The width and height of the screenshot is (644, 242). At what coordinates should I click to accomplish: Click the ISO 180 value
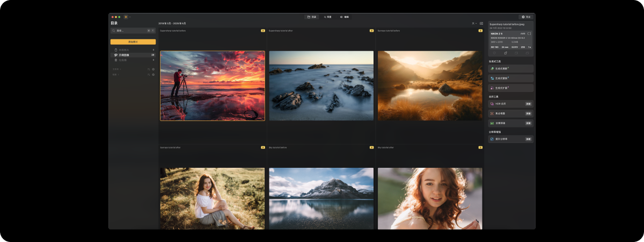pyautogui.click(x=494, y=47)
